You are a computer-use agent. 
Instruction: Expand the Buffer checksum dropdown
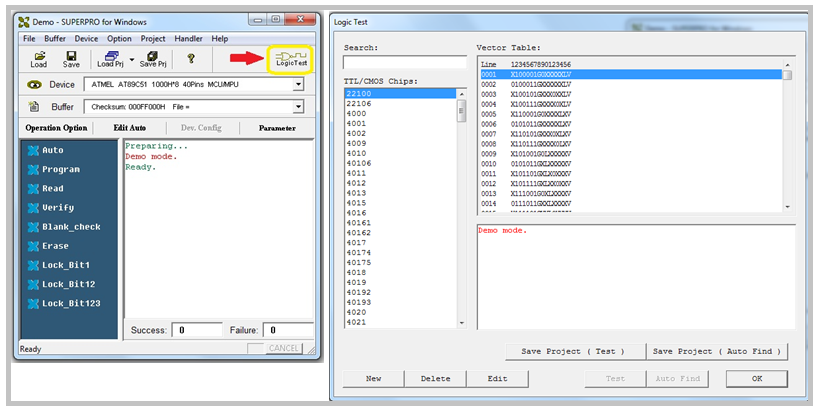298,106
